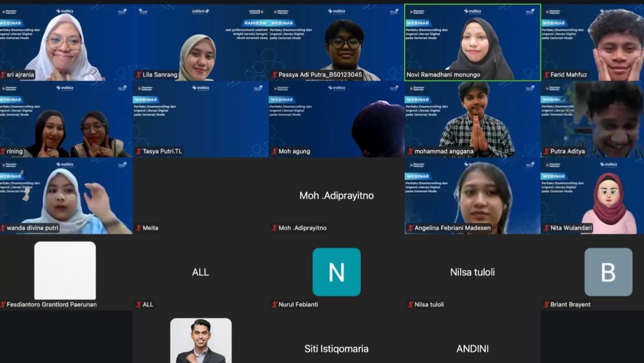Click the gray B avatar of Briant Brayent
Image resolution: width=644 pixels, height=363 pixels.
click(x=608, y=272)
